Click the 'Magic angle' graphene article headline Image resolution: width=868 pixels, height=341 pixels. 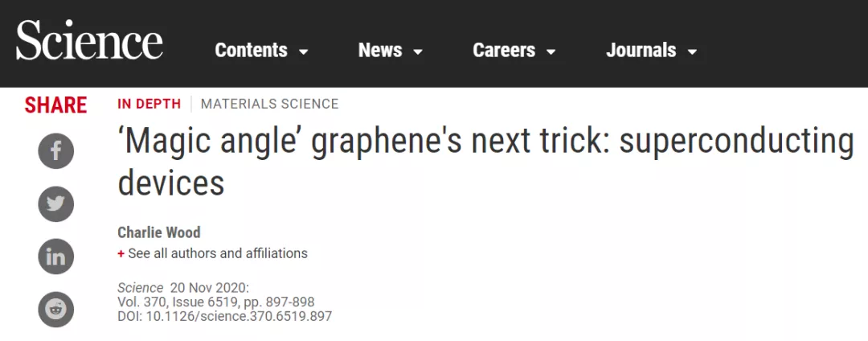click(485, 162)
